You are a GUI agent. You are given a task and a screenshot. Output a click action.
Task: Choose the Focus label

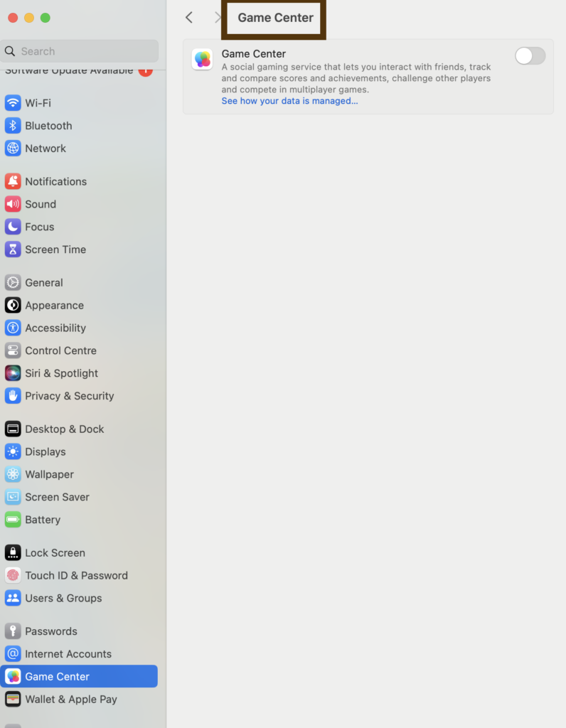tap(40, 227)
